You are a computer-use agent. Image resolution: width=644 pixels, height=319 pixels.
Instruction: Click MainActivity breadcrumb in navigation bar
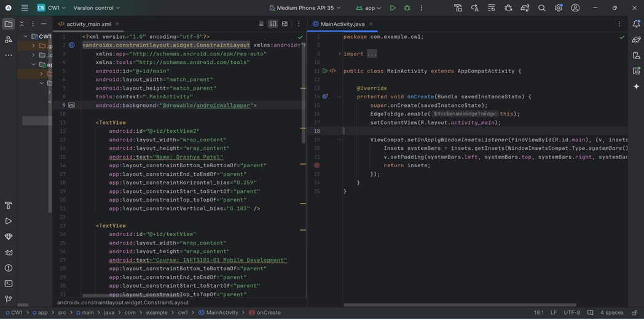[219, 312]
